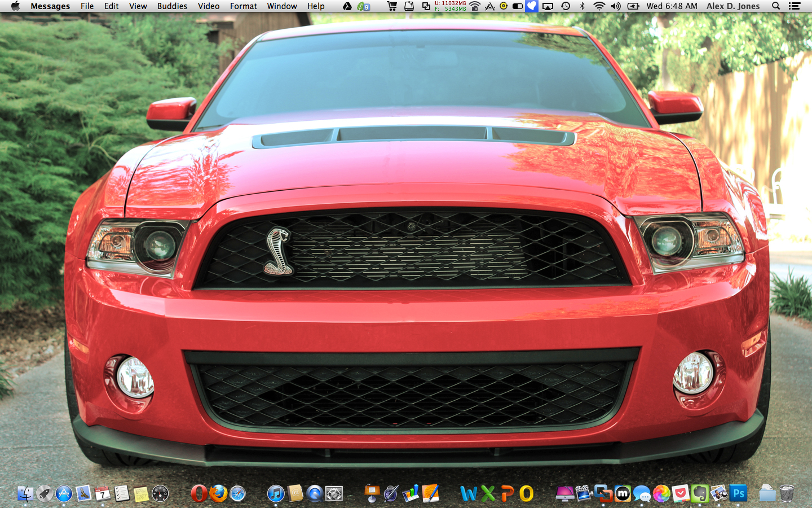Click the clock Wed 6:48 AM
This screenshot has width=812, height=508.
[x=672, y=6]
